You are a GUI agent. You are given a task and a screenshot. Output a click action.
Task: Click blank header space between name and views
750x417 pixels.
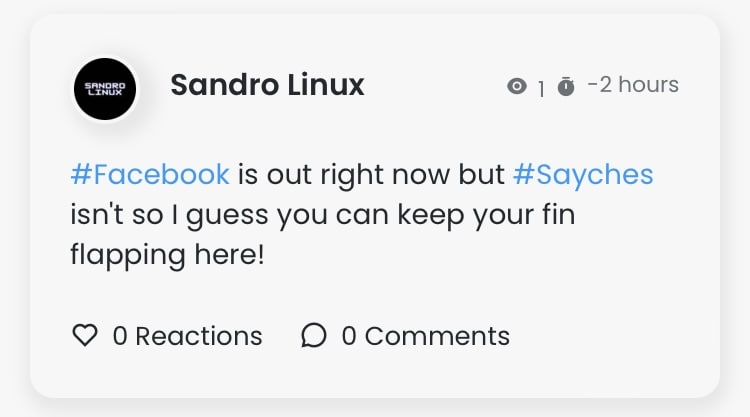tap(435, 87)
